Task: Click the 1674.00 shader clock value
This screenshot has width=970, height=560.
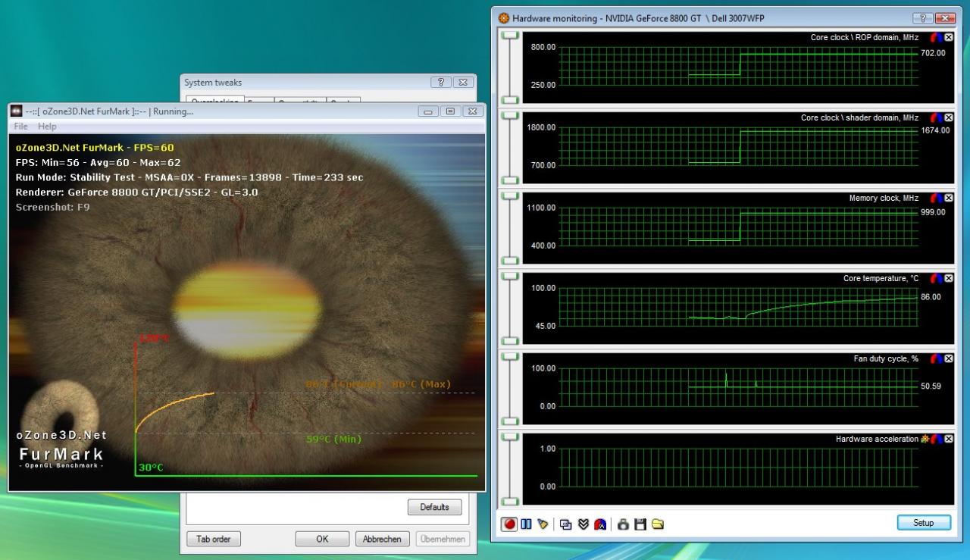Action: click(x=935, y=130)
